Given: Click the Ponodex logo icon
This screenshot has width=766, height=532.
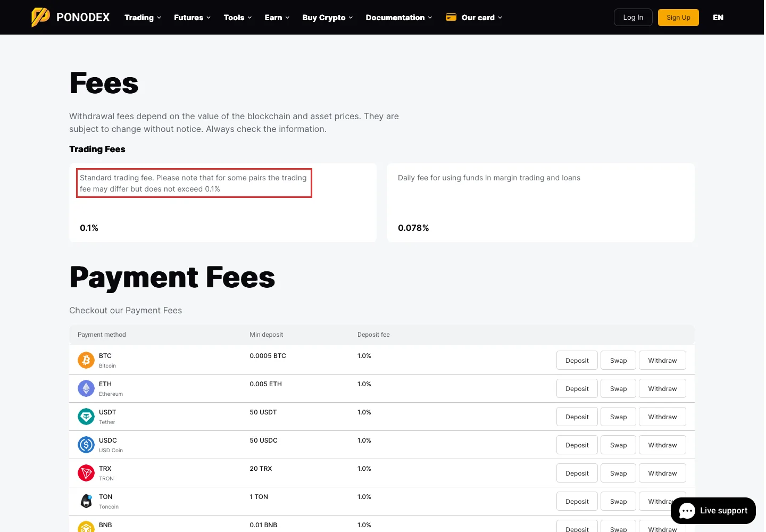Looking at the screenshot, I should coord(40,17).
